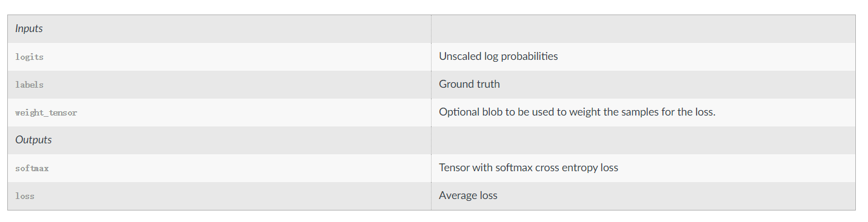The height and width of the screenshot is (222, 868).
Task: Click 'Tensor with softmax cross entropy loss'
Action: (529, 168)
